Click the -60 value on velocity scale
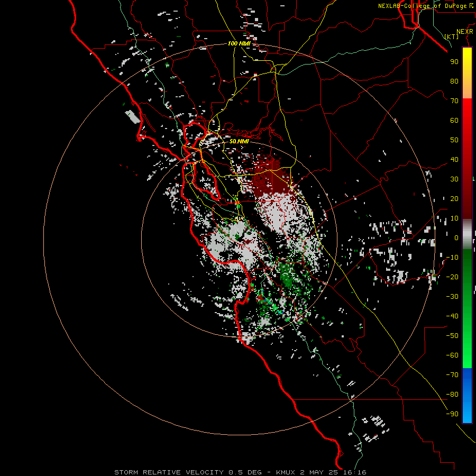The height and width of the screenshot is (476, 476). coord(452,355)
